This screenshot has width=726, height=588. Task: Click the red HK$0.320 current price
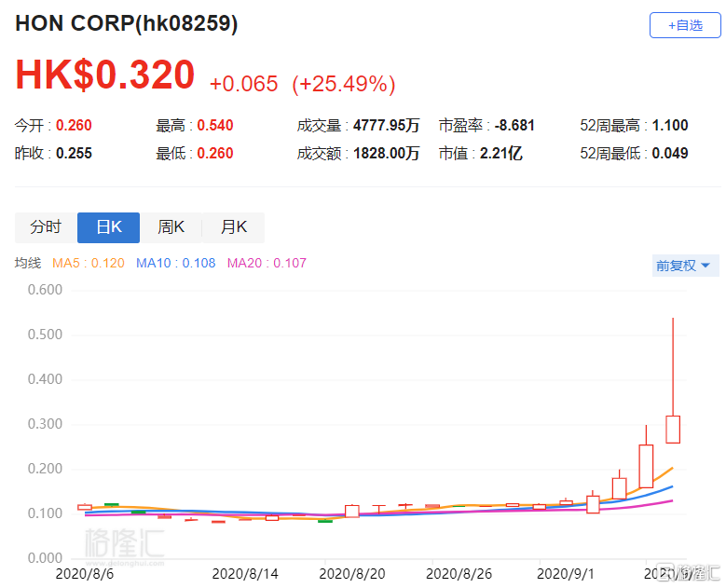point(104,76)
